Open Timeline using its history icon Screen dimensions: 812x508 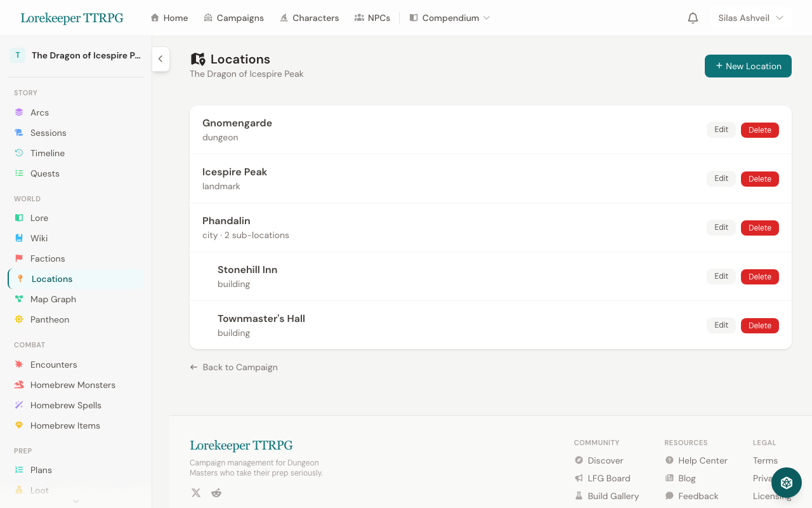(x=18, y=153)
